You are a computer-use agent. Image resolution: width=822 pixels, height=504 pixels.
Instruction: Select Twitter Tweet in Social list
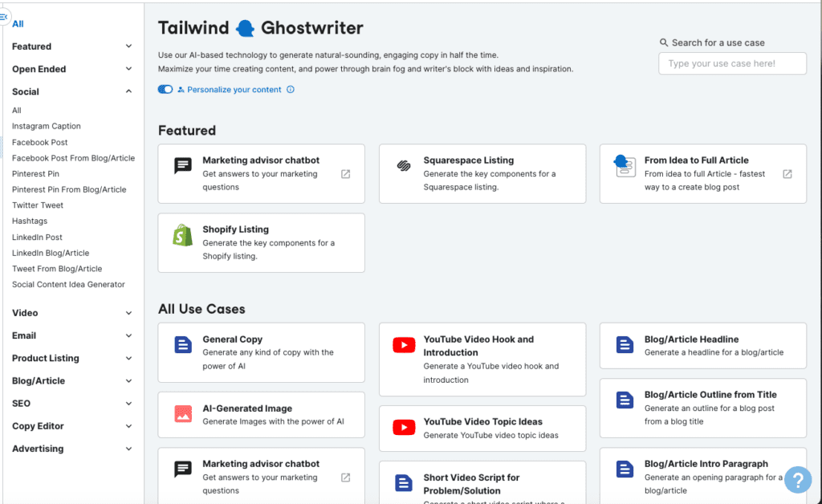(x=38, y=205)
